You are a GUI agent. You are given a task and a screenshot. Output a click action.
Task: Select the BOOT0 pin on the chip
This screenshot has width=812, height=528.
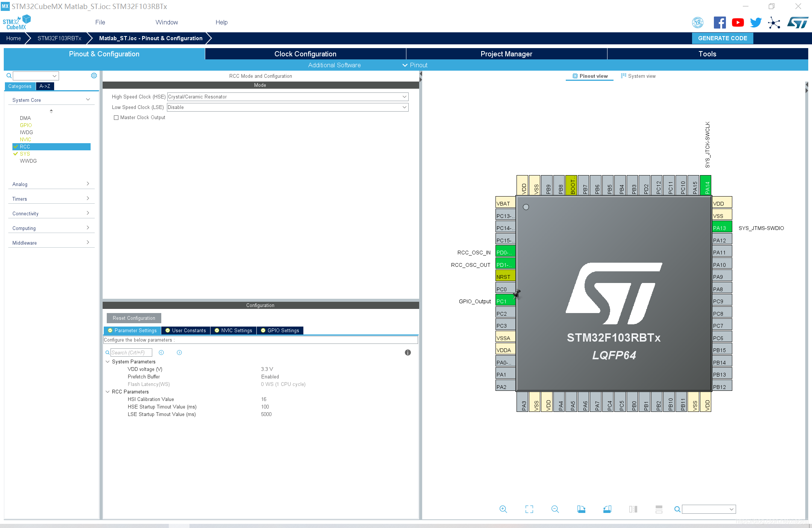[x=571, y=185]
